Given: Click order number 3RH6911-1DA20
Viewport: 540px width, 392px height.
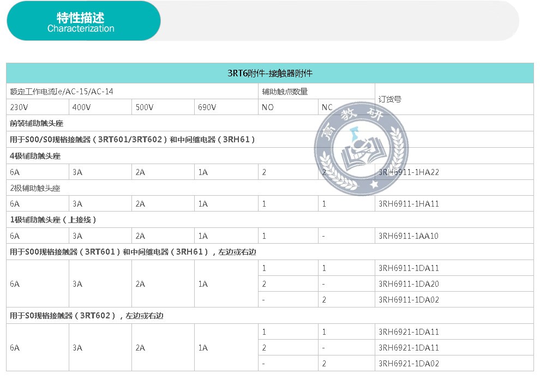Looking at the screenshot, I should click(x=409, y=284).
